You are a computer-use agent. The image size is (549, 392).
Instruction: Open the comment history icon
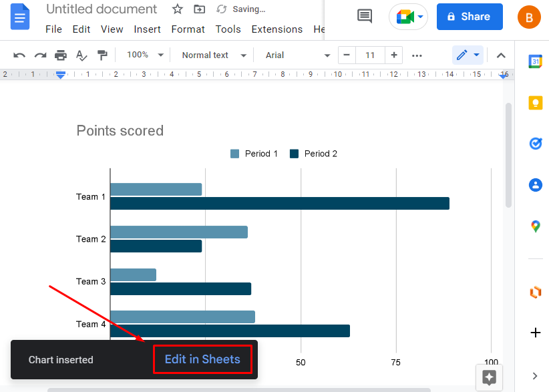(x=365, y=16)
